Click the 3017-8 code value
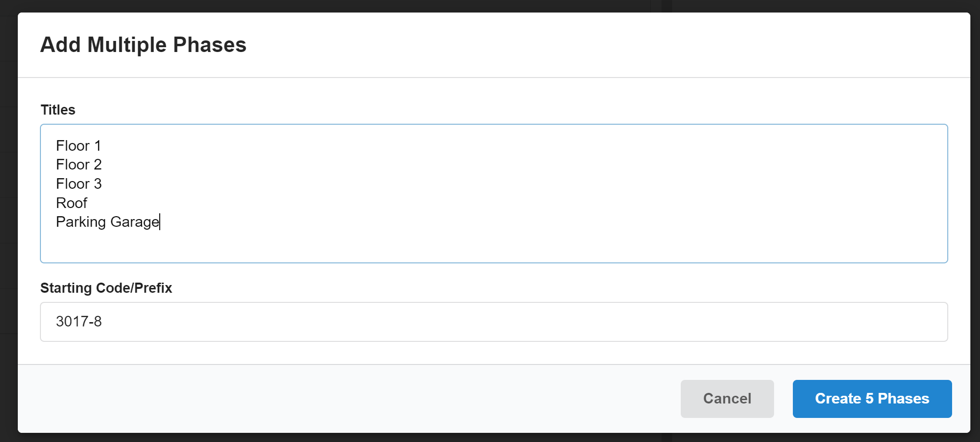 (78, 321)
